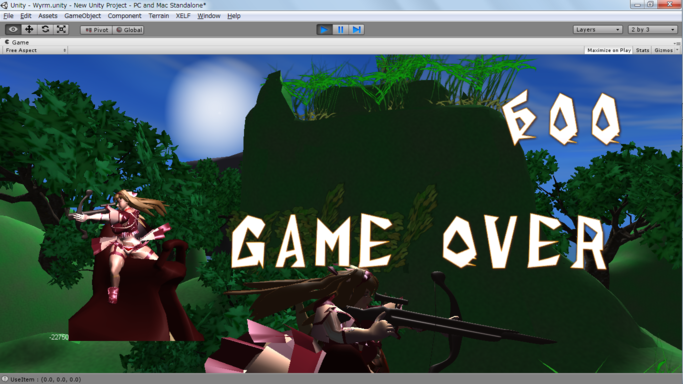Click the Unity icon in title bar

click(x=4, y=5)
